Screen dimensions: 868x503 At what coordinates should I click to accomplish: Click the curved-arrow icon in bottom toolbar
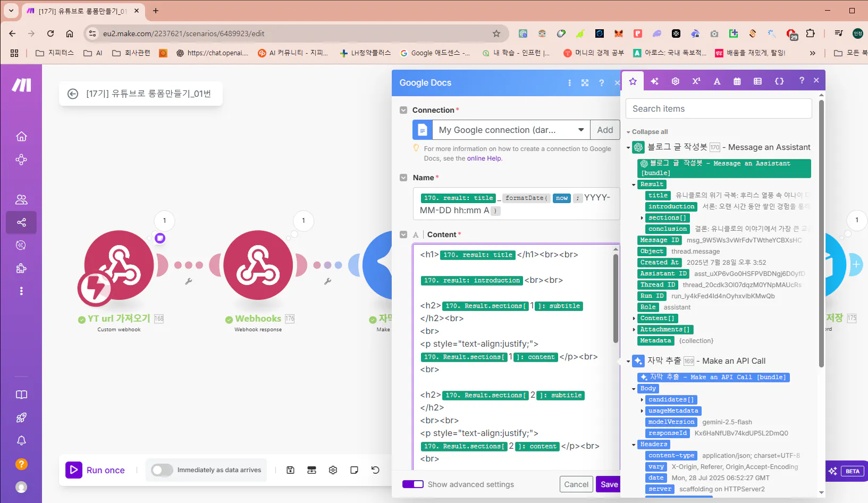pyautogui.click(x=375, y=470)
